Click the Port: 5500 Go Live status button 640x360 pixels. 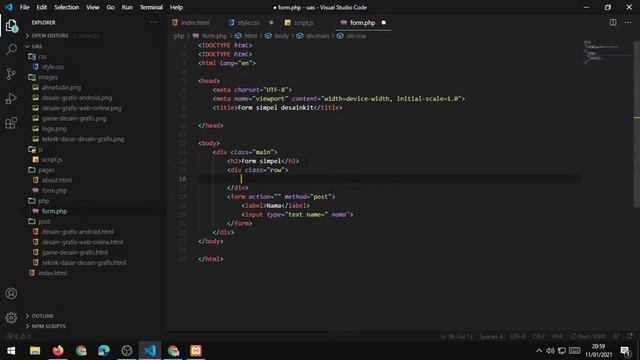pyautogui.click(x=588, y=336)
